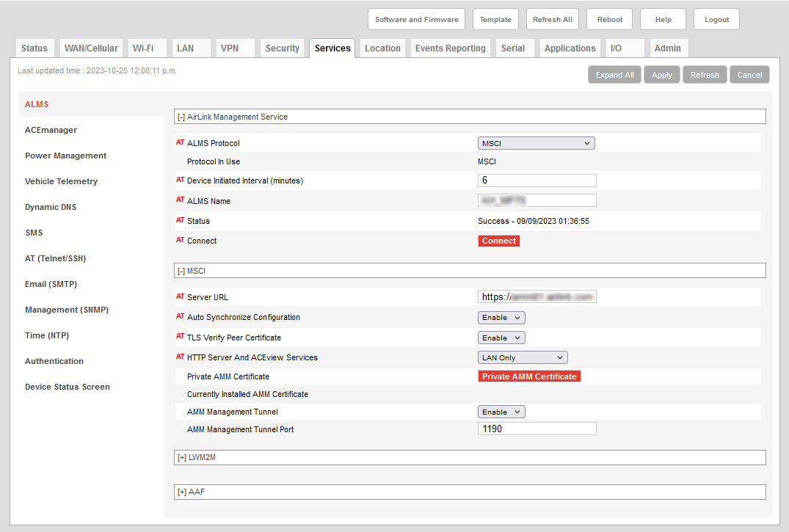Select the Services tab
789x532 pixels.
332,48
